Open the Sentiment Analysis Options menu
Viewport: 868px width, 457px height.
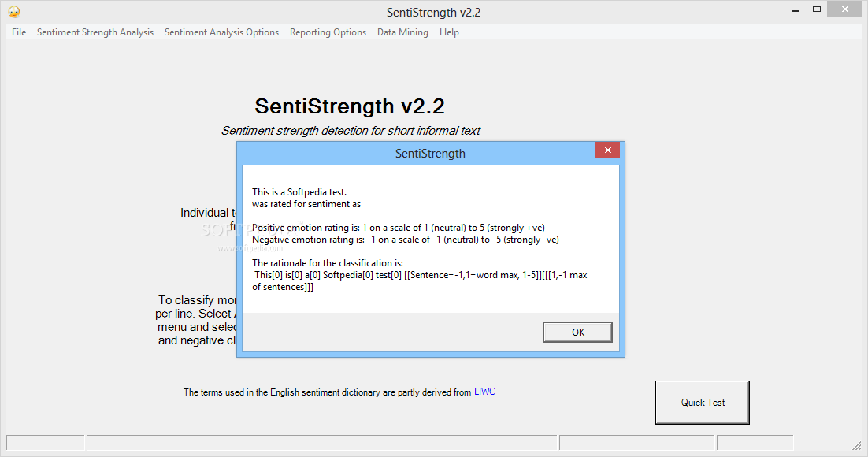click(221, 32)
